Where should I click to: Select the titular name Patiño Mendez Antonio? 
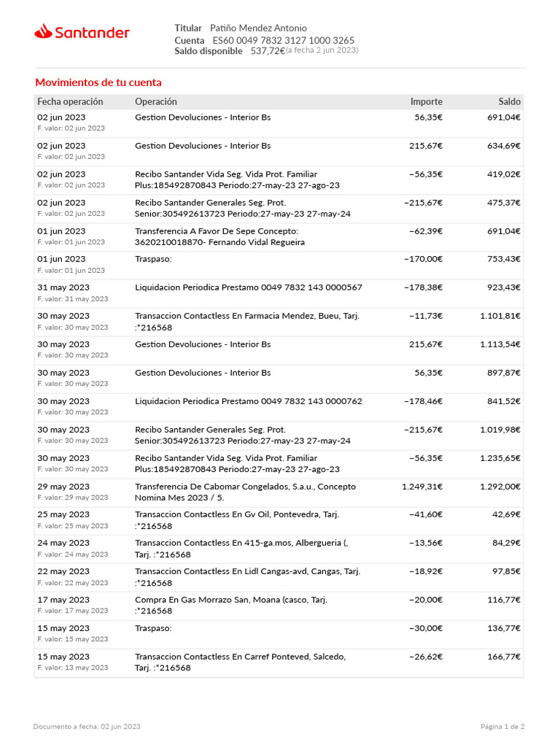[x=259, y=28]
